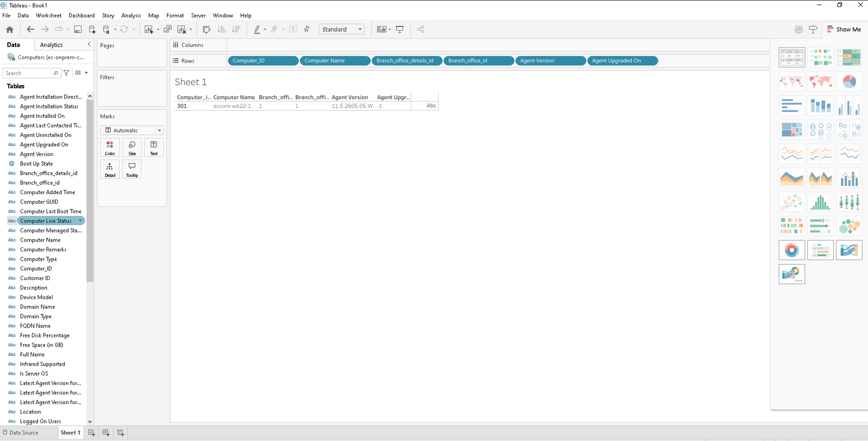Open the Automatic marks type dropdown
Viewport: 868px width, 441px height.
(x=131, y=130)
